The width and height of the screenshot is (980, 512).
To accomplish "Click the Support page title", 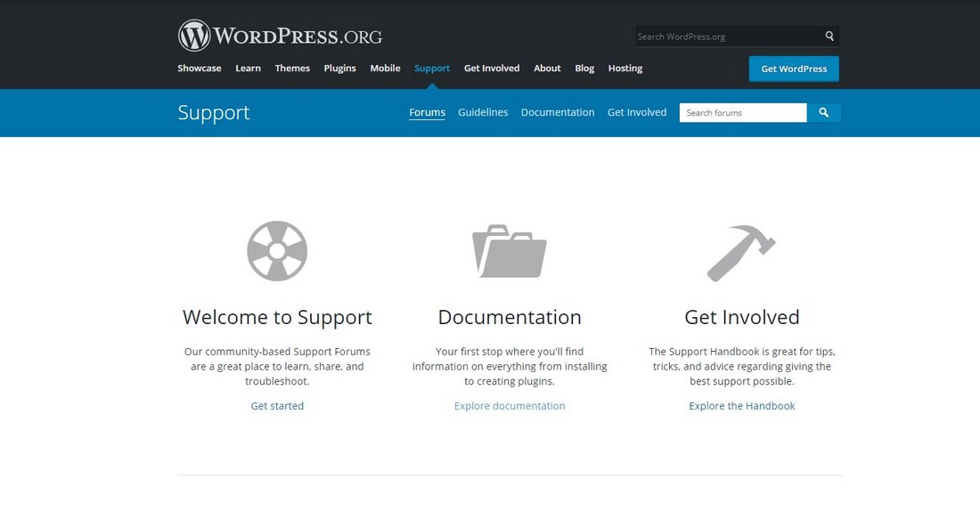I will pos(214,112).
